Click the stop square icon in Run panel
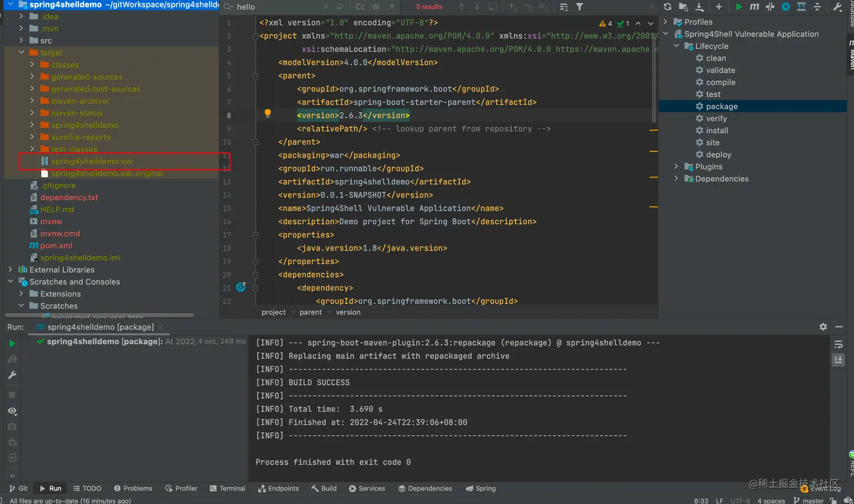 (12, 395)
